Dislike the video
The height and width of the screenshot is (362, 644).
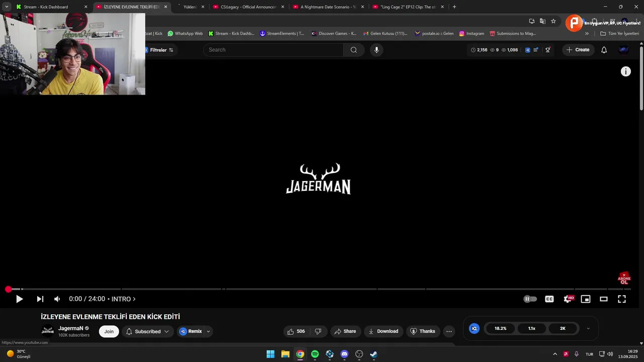[318, 331]
